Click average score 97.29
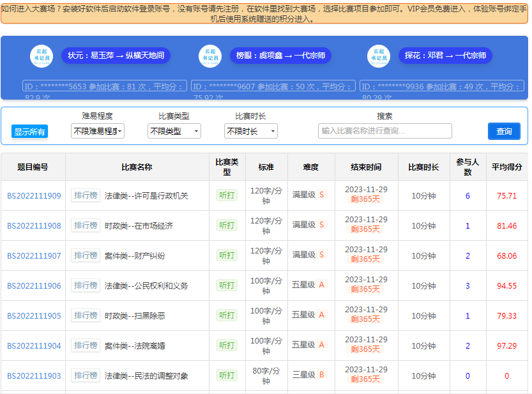Viewport: 532px width, 394px height. [507, 346]
